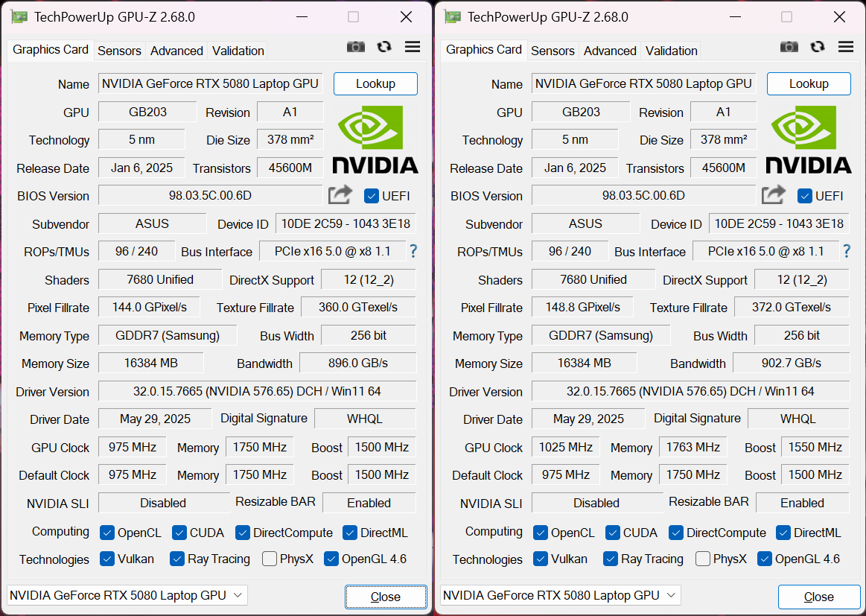Toggle Vulkan checkbox in left window
The width and height of the screenshot is (866, 616).
tap(107, 559)
